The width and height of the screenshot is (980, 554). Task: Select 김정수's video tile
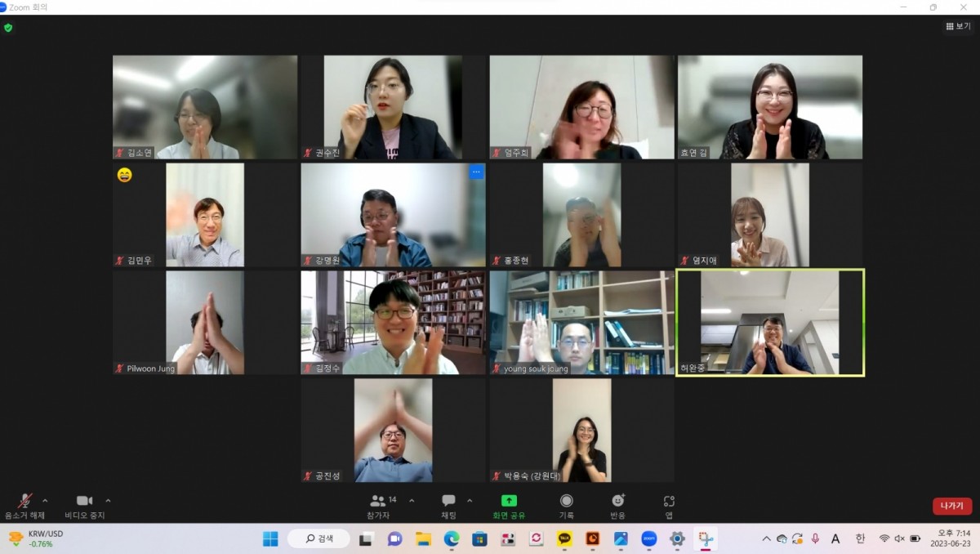pyautogui.click(x=393, y=323)
